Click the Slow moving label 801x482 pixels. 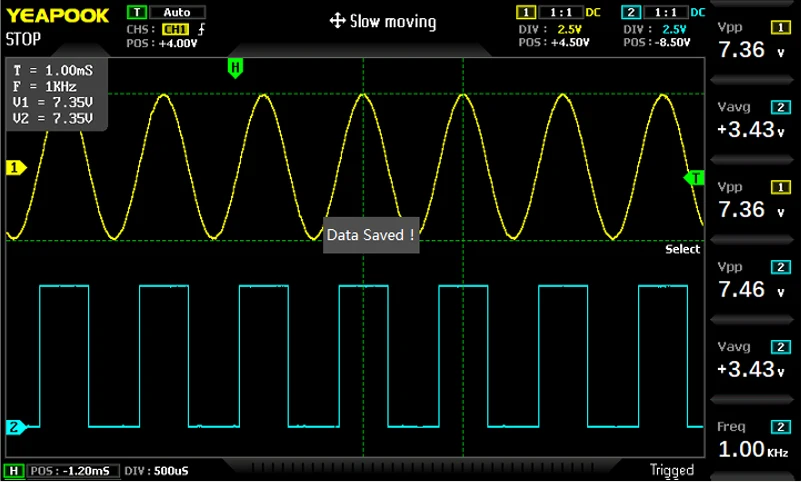393,21
